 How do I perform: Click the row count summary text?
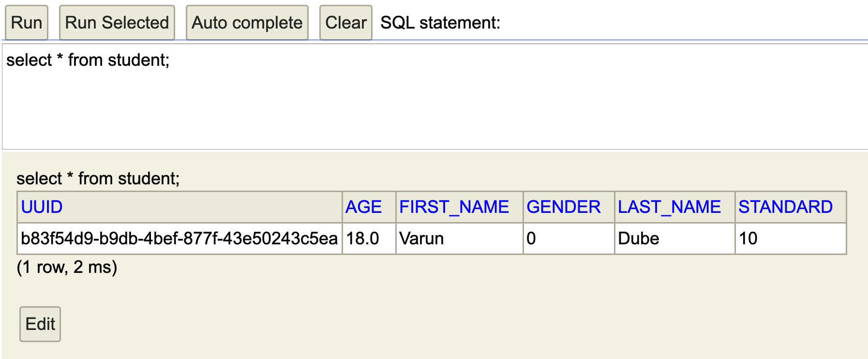(x=67, y=267)
